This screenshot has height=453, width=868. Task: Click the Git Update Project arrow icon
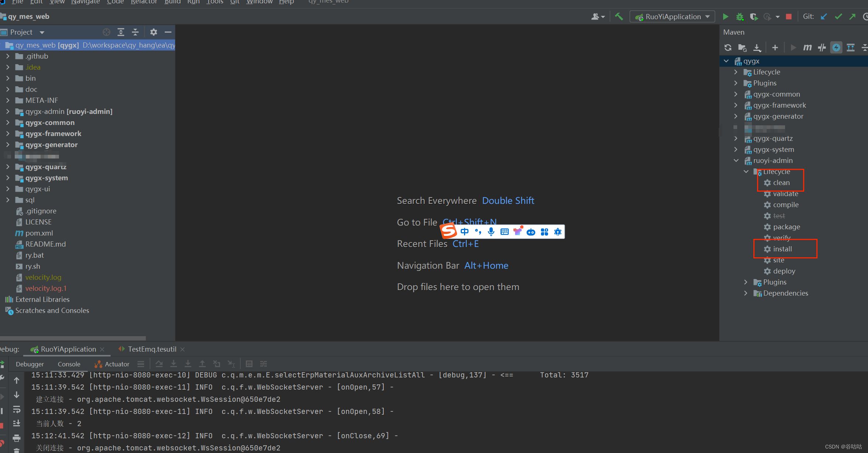tap(824, 17)
